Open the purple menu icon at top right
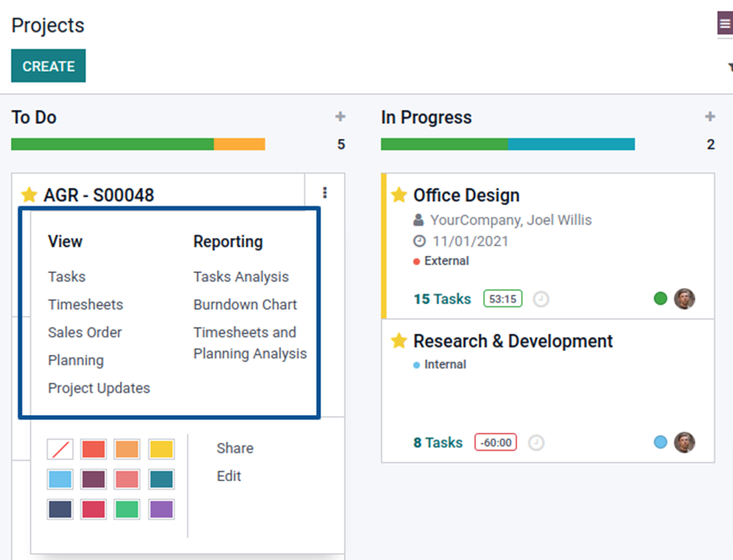 (x=724, y=23)
